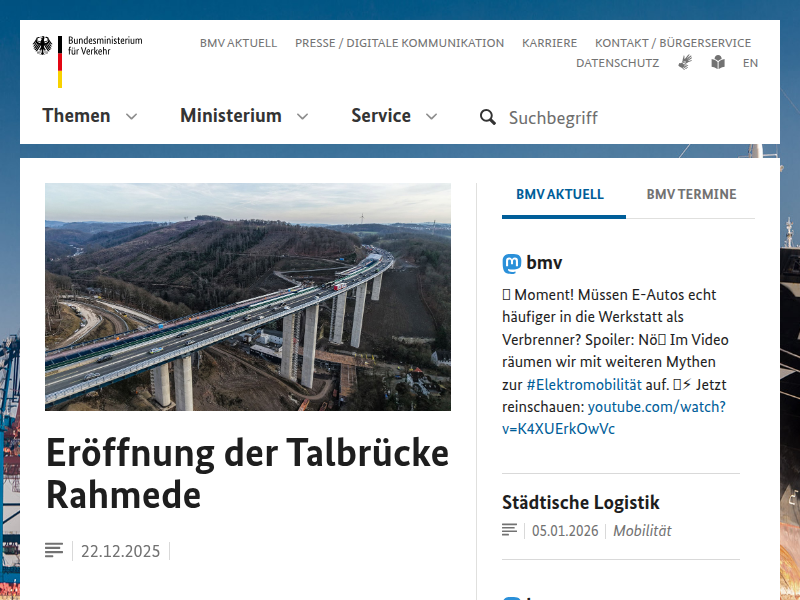Image resolution: width=800 pixels, height=600 pixels.
Task: Expand the Ministerium menu
Action: [243, 116]
